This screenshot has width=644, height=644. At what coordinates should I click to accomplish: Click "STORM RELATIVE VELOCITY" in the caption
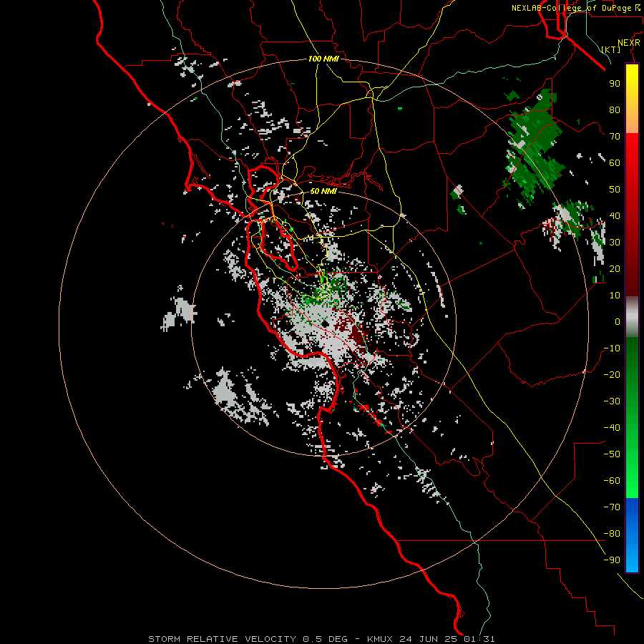tap(222, 639)
